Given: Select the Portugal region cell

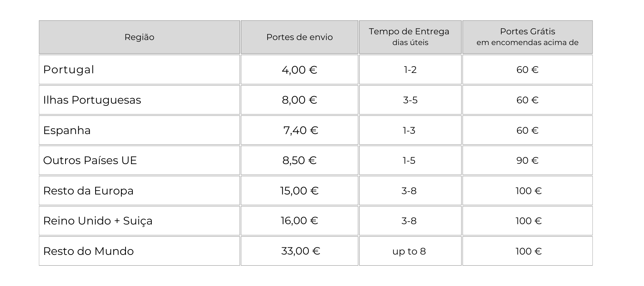Looking at the screenshot, I should pyautogui.click(x=139, y=69).
